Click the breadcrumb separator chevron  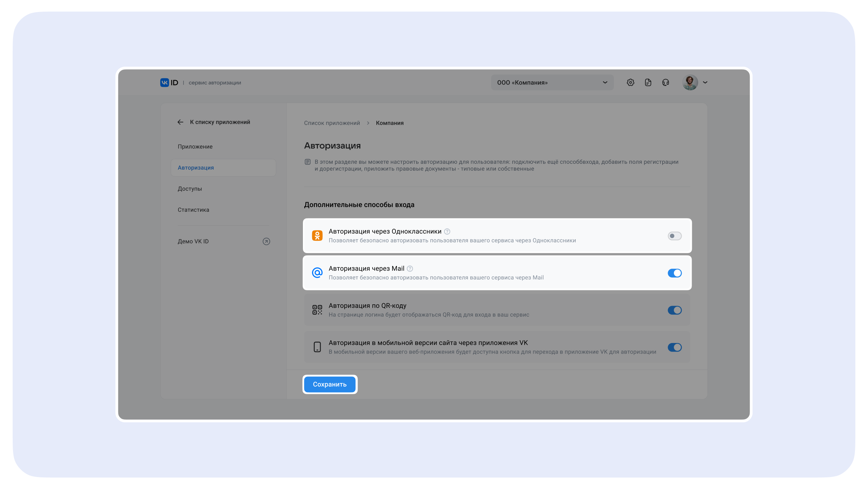[368, 123]
